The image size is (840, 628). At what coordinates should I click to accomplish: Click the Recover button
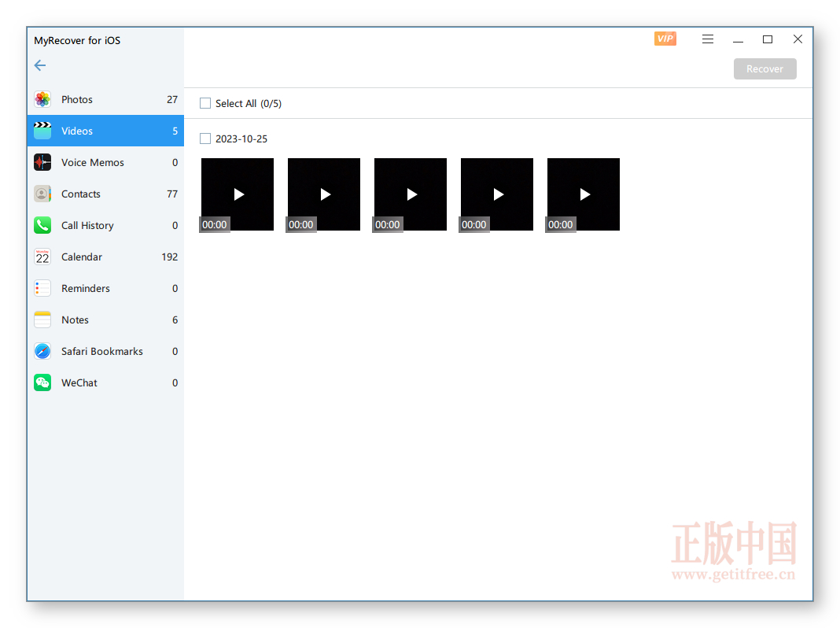(765, 68)
